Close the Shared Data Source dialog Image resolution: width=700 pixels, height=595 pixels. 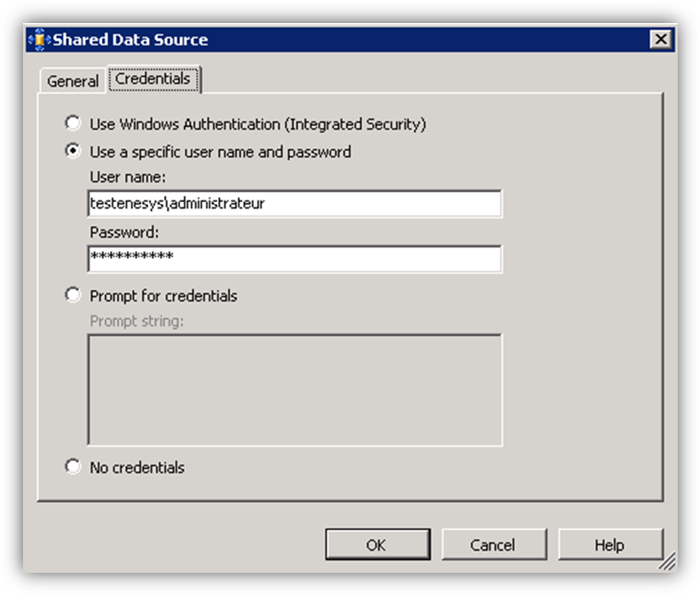(x=659, y=40)
